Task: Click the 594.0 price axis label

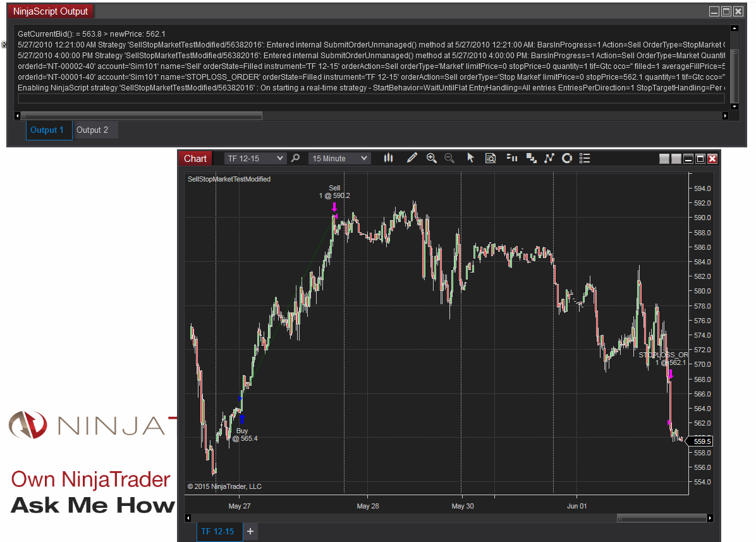Action: [x=702, y=188]
